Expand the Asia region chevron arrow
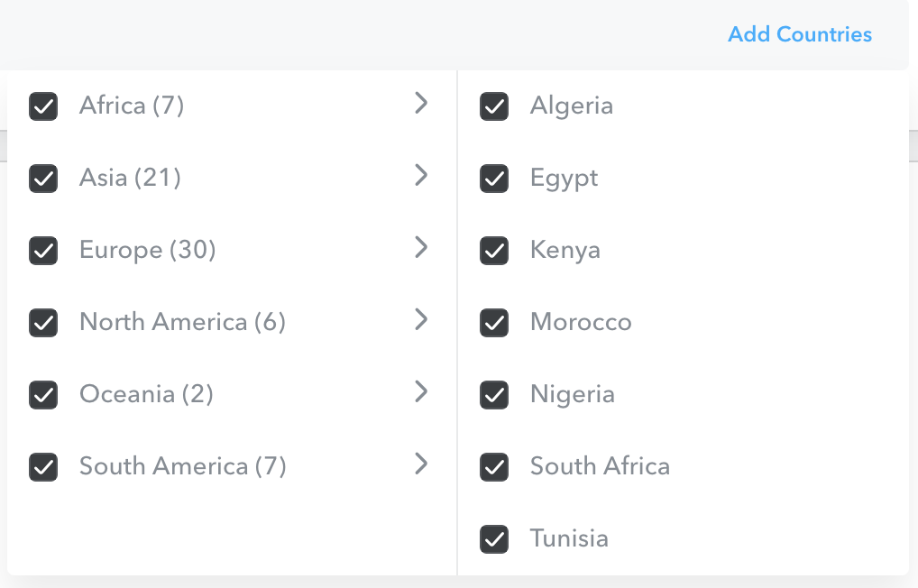This screenshot has height=588, width=918. coord(421,176)
